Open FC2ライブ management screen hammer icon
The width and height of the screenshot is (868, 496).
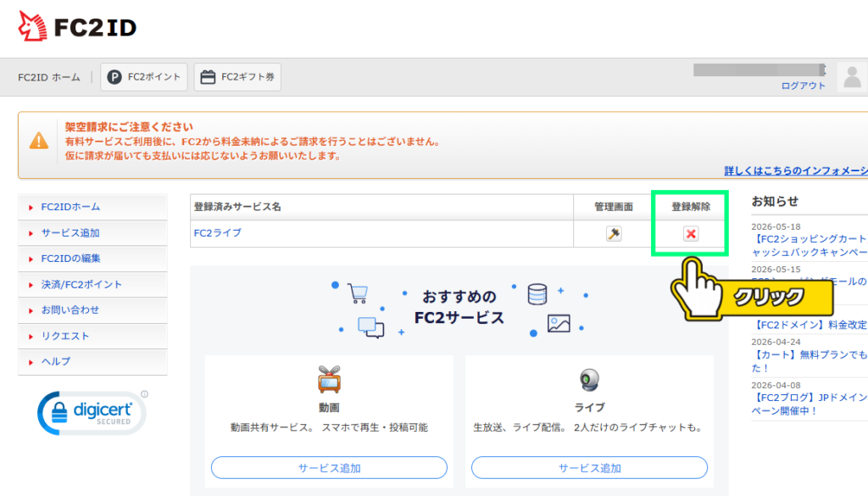click(614, 234)
